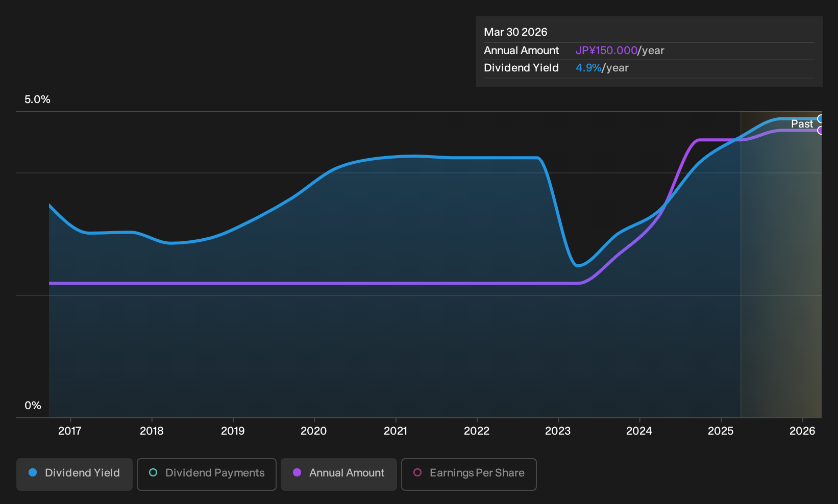The height and width of the screenshot is (504, 838).
Task: Click the 2017 x-axis label
Action: (70, 431)
